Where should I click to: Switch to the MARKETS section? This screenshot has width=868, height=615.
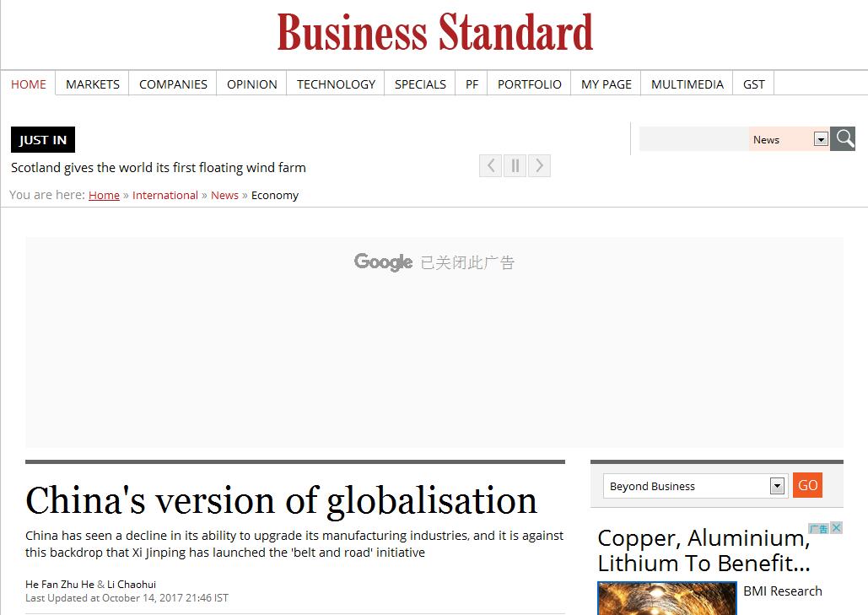pos(93,84)
